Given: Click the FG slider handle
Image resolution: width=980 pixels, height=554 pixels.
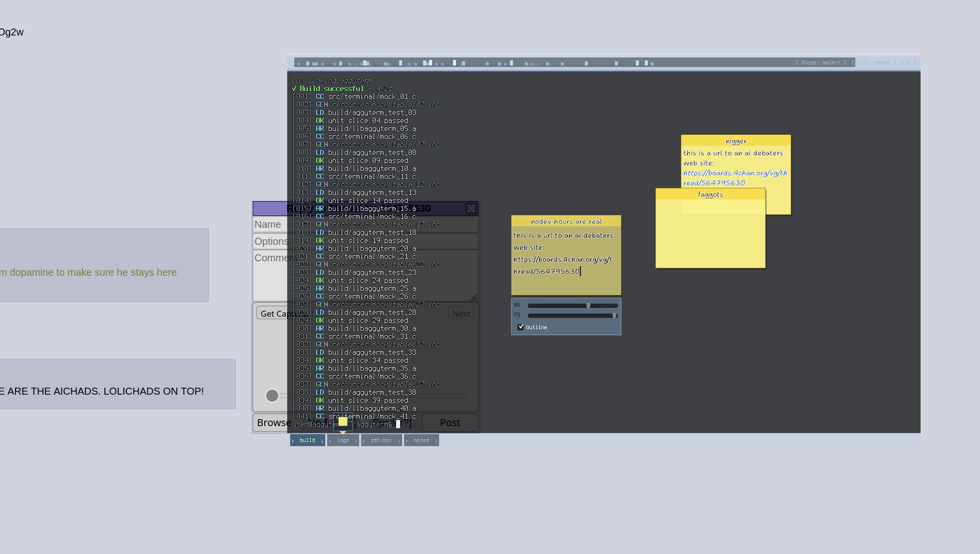Looking at the screenshot, I should click(x=614, y=316).
